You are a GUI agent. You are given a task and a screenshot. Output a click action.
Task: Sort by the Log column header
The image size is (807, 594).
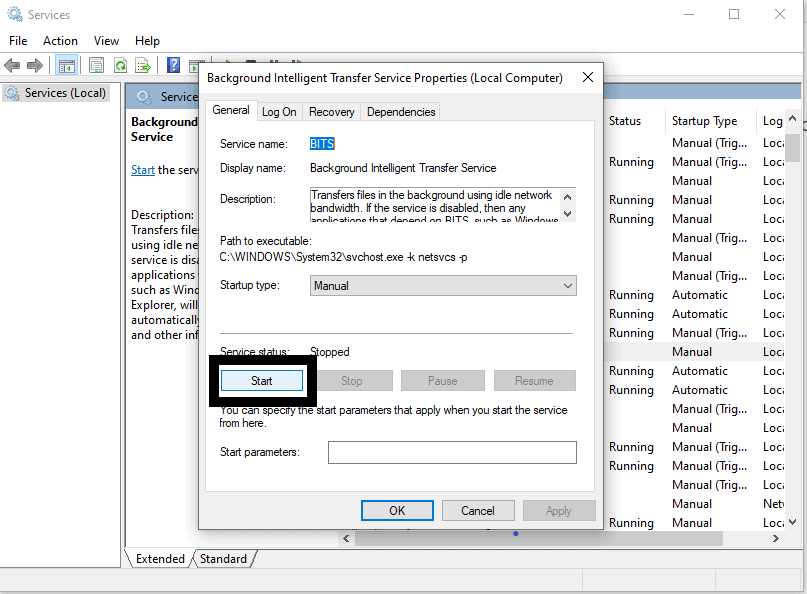(x=773, y=121)
